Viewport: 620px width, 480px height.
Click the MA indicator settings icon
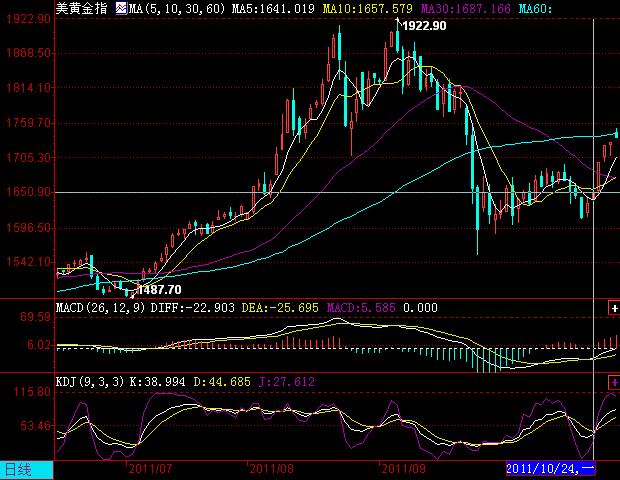[x=121, y=8]
